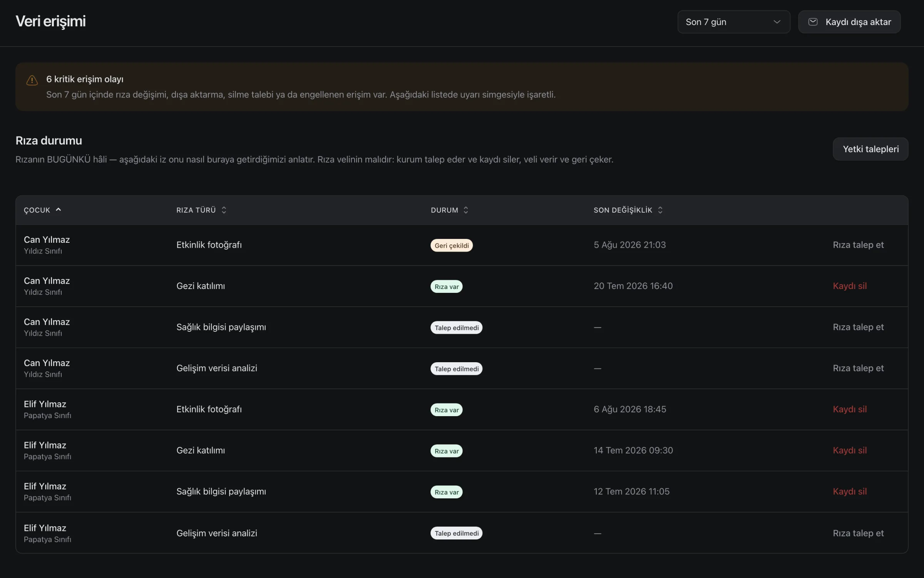This screenshot has width=924, height=578.
Task: Delete record for Can Yılmaz Gezi katılımı
Action: tap(849, 286)
